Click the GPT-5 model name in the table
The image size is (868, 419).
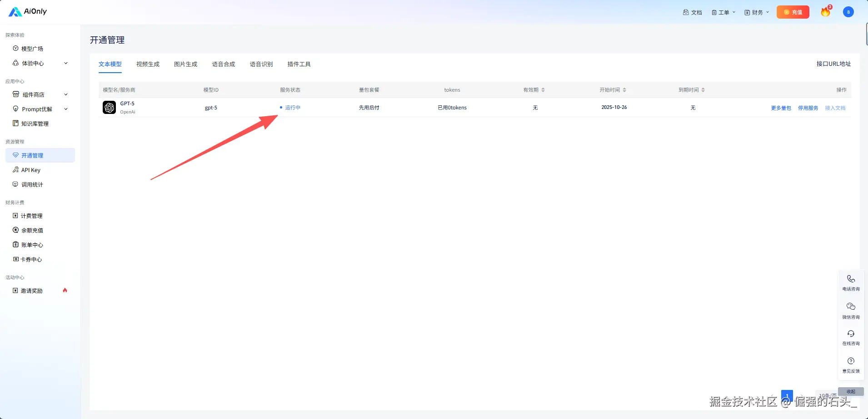[127, 104]
